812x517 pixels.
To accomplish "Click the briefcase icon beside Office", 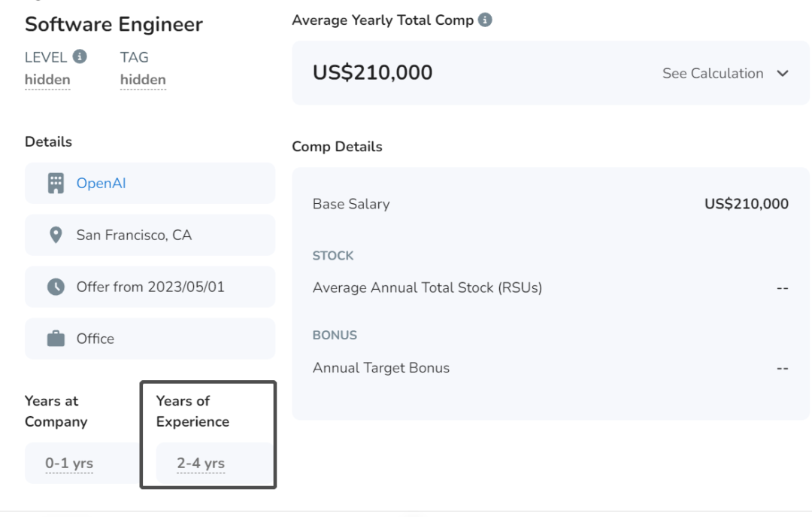I will [x=56, y=339].
